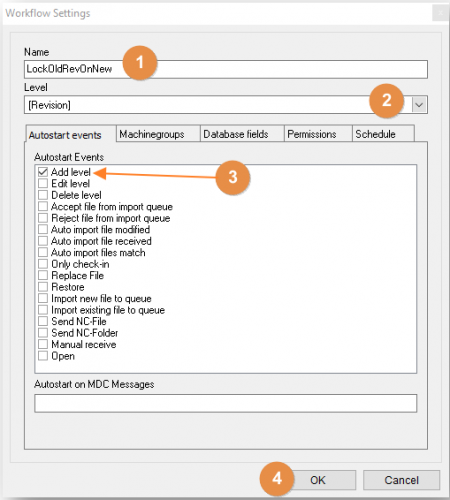
Task: Check the Open event checkbox
Action: [43, 356]
